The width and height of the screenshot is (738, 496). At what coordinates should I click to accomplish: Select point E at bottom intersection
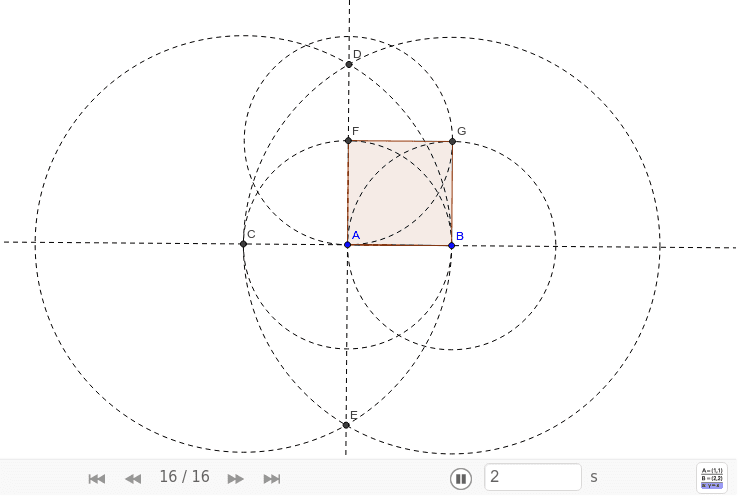coord(346,425)
